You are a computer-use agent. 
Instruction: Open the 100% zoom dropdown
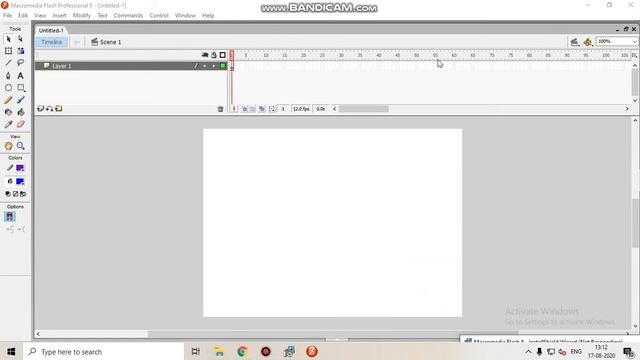tap(634, 42)
